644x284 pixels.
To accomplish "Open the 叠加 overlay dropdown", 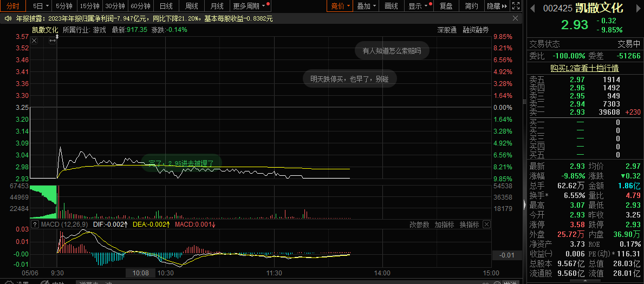I will coord(366,6).
